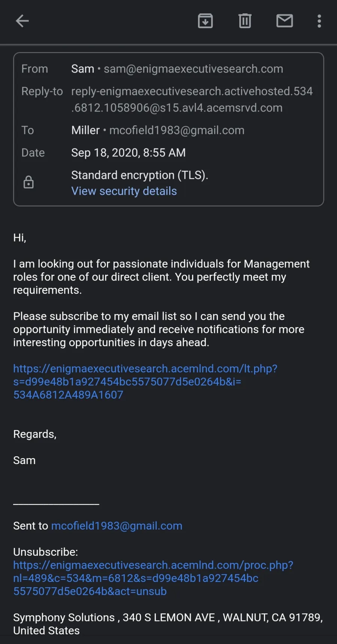337x644 pixels.
Task: Open the proc.php unsubscribe link
Action: coord(153,578)
